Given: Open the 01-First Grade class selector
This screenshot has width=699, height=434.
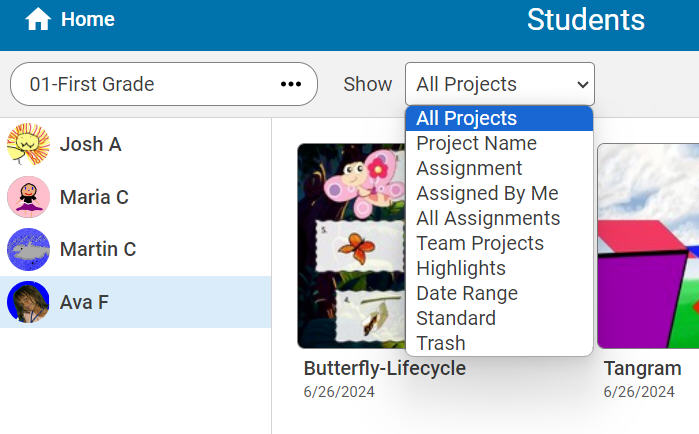Looking at the screenshot, I should 164,84.
